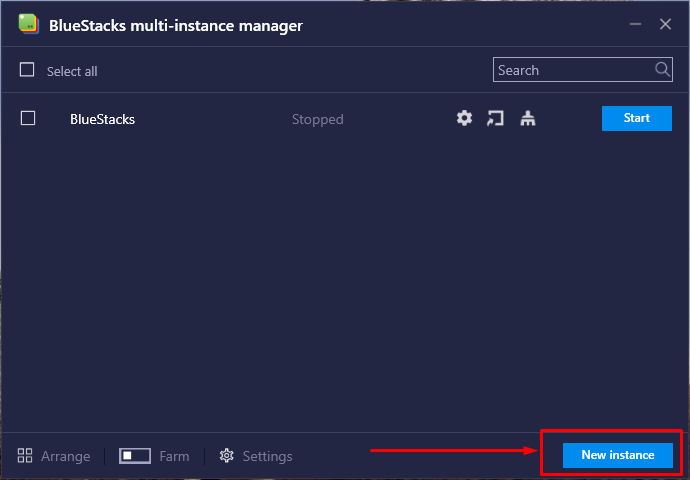Open settings gear for BlueStacks instance

(464, 118)
